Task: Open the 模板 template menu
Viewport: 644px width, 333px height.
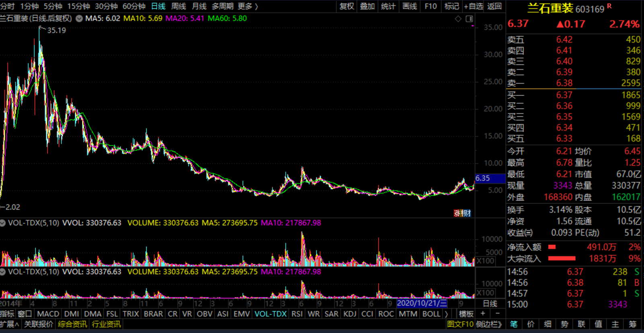Action: pos(466,314)
